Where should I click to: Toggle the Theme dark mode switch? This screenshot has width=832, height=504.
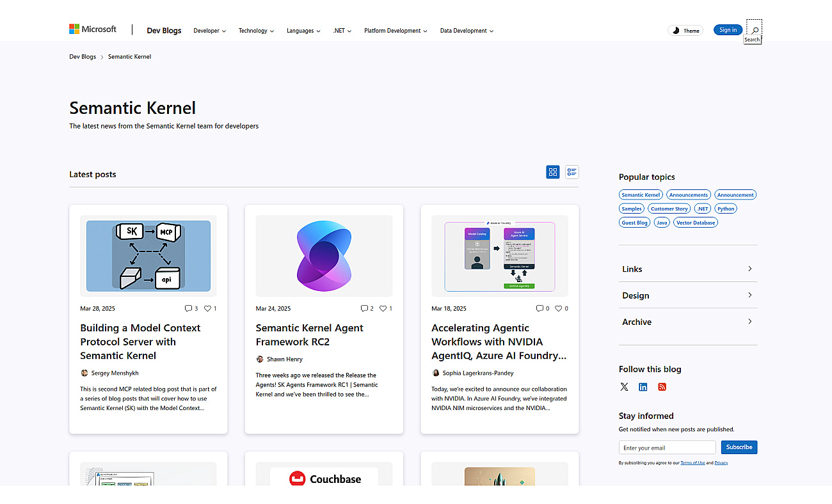685,31
